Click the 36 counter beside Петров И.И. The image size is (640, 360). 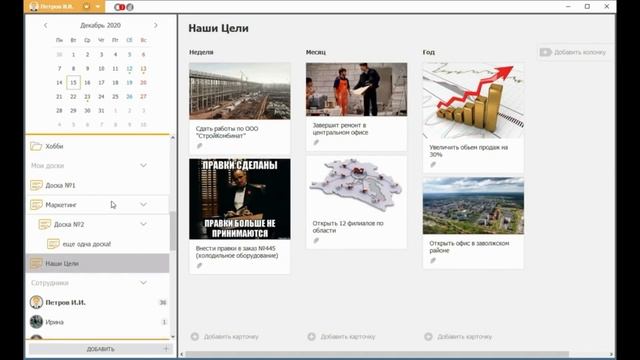point(163,302)
